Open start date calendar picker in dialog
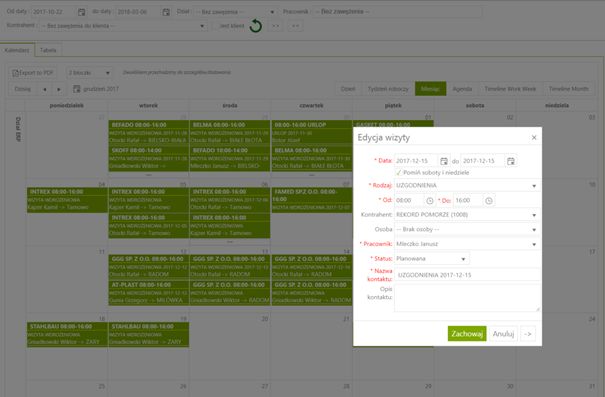The height and width of the screenshot is (397, 605). coord(444,161)
